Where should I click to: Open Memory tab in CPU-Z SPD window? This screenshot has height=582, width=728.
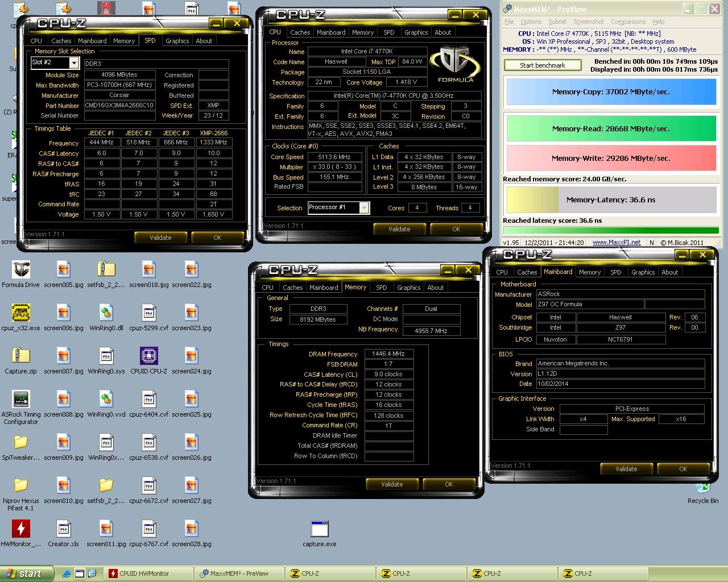point(124,41)
